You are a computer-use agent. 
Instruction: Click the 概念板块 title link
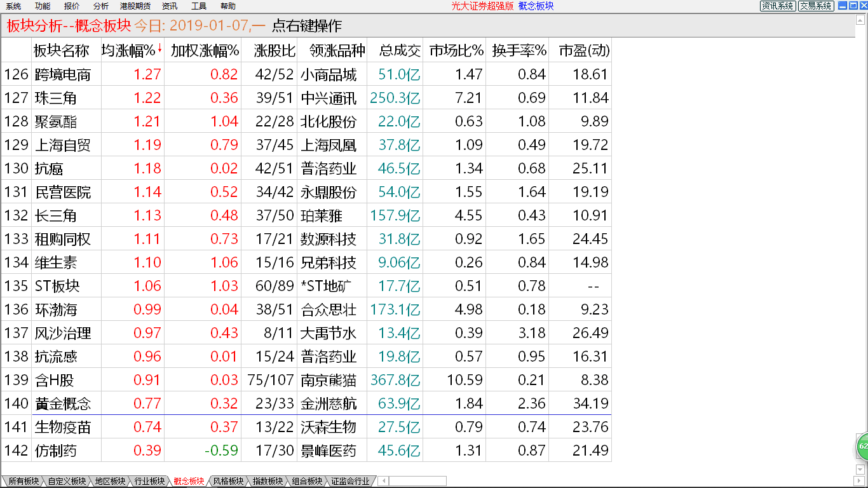pos(536,6)
